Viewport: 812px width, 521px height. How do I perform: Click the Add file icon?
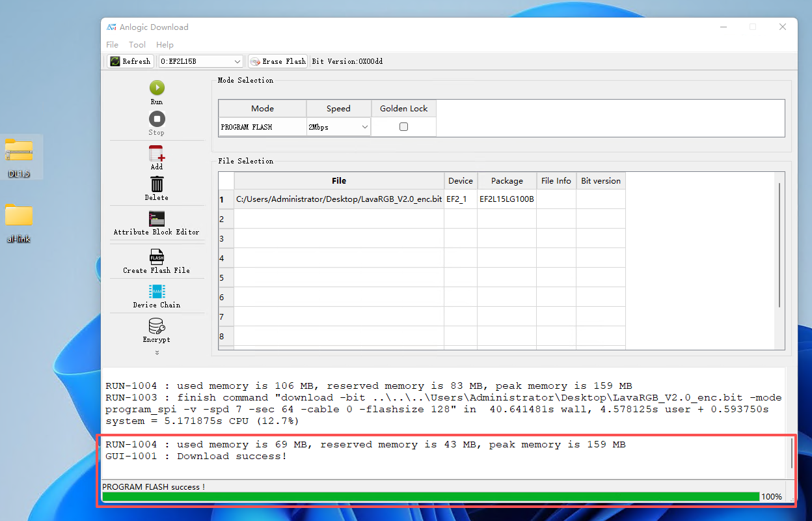click(157, 154)
